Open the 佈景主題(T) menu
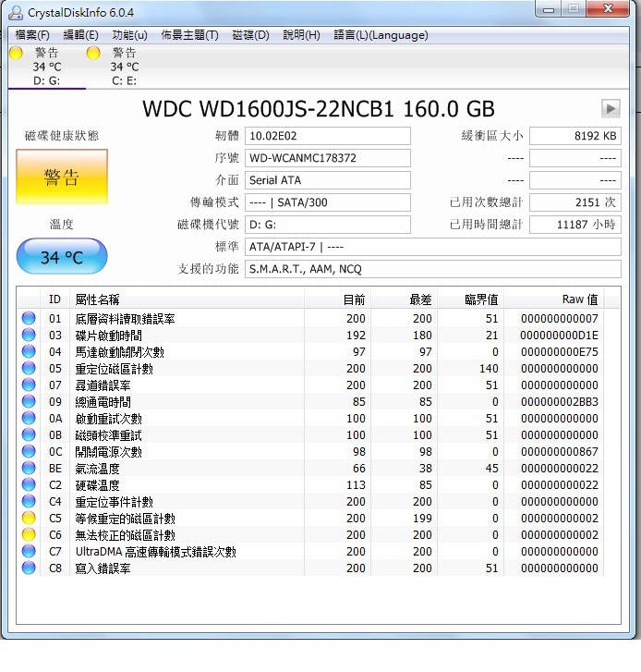The image size is (641, 672). point(189,35)
